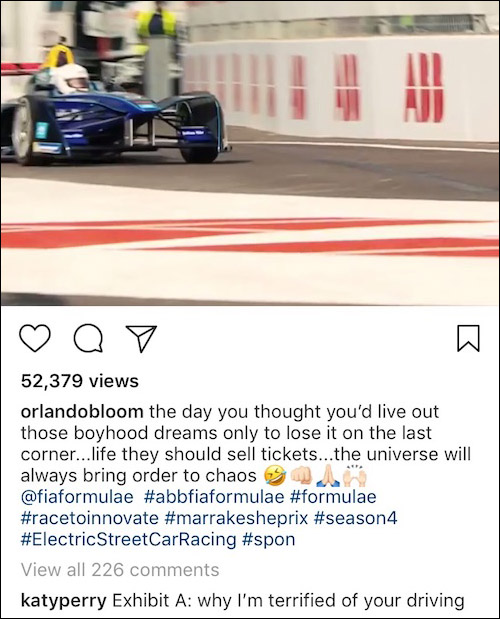Open the #ElectricStreetCarRacing hashtag
The image size is (500, 619).
[x=128, y=539]
